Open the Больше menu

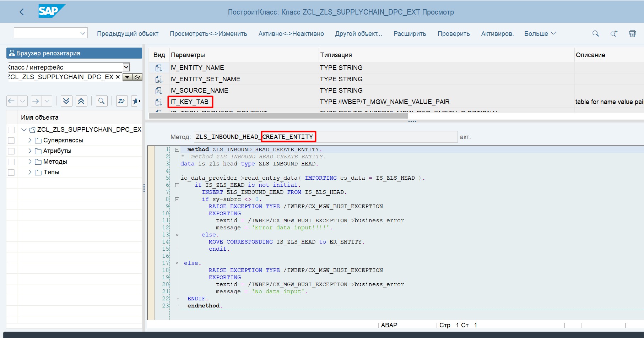(540, 34)
